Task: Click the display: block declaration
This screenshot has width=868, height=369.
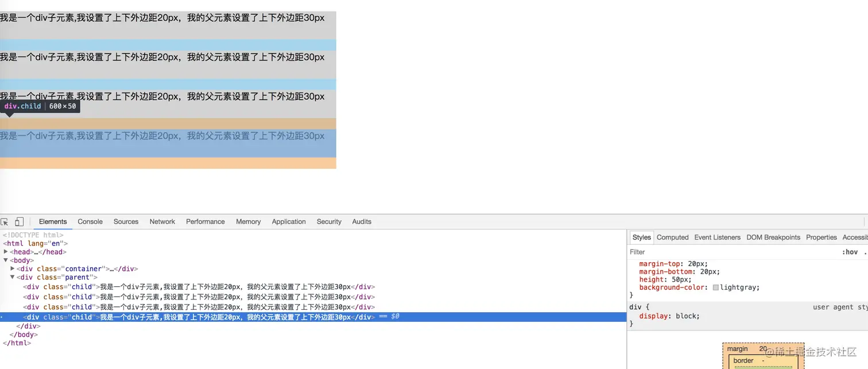Action: (669, 316)
